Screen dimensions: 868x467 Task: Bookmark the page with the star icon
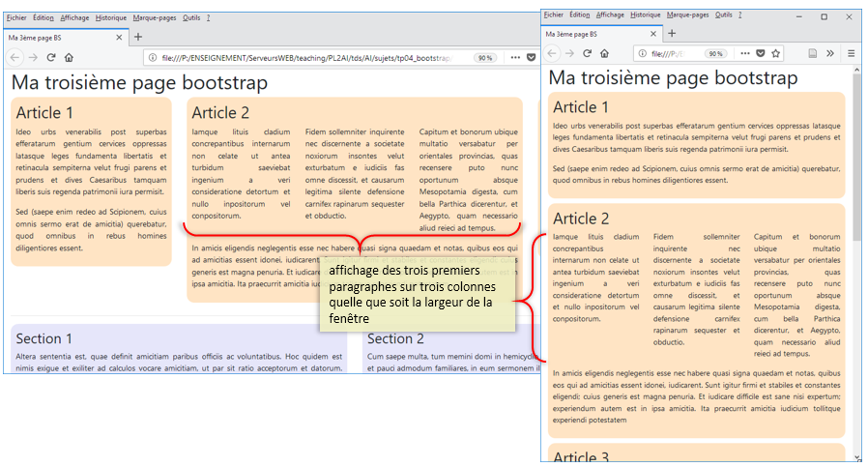[776, 53]
